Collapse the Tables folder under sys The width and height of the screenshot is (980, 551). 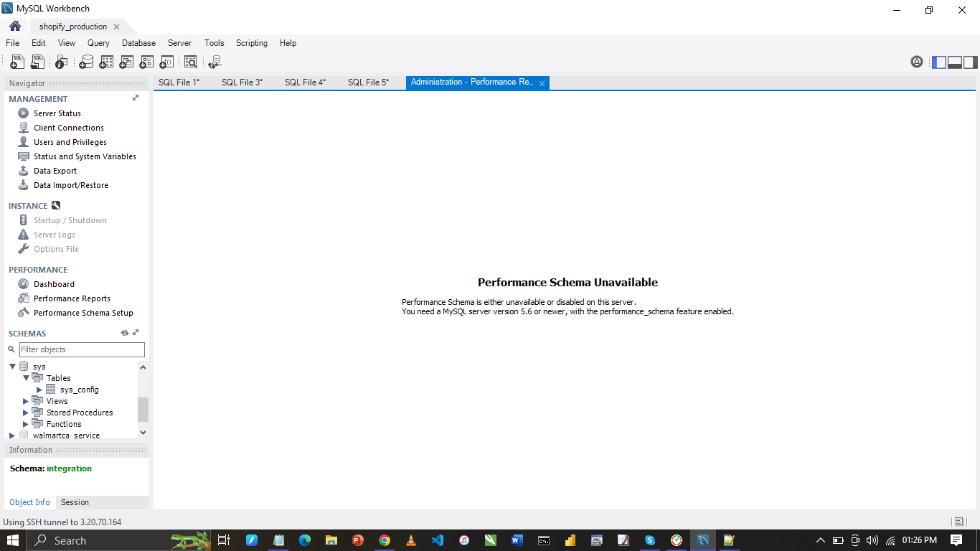click(26, 378)
